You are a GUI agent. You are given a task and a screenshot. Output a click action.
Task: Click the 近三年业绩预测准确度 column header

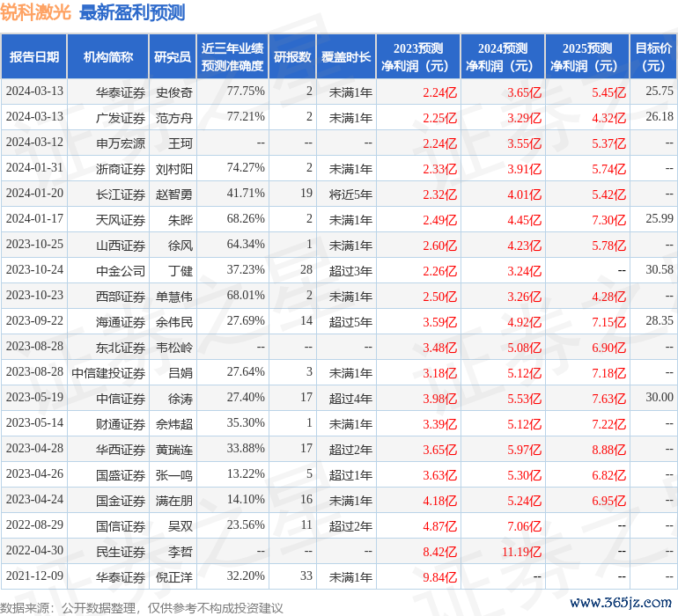pos(232,57)
